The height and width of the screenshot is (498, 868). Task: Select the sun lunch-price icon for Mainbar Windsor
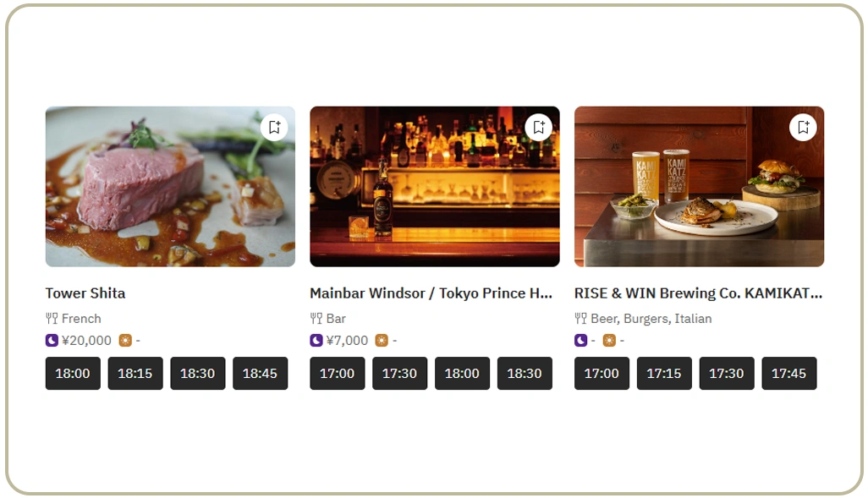pyautogui.click(x=382, y=340)
